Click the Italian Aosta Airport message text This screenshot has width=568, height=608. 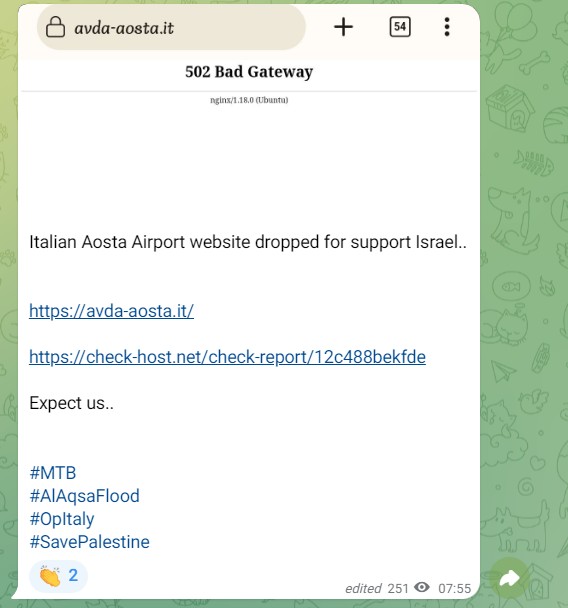[x=248, y=242]
